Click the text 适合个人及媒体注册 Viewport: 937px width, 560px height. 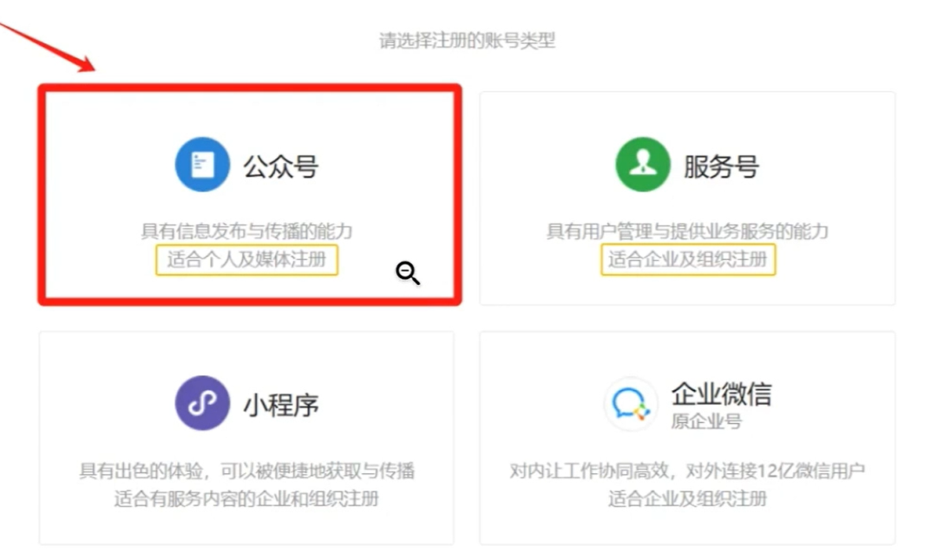pyautogui.click(x=246, y=260)
